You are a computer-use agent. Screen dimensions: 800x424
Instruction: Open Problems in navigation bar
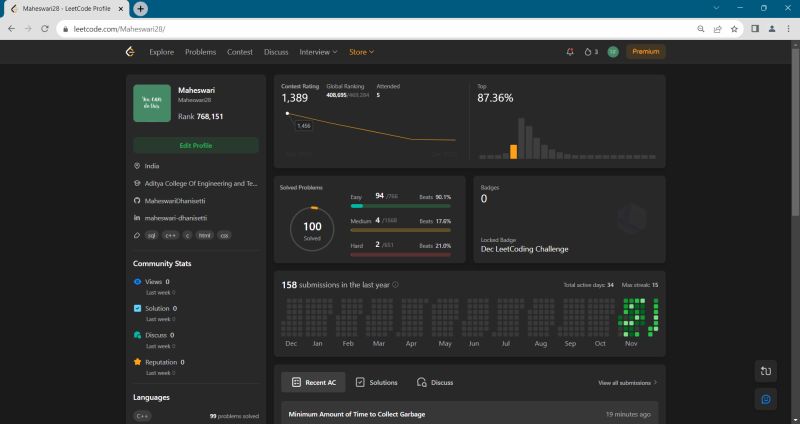click(x=200, y=51)
